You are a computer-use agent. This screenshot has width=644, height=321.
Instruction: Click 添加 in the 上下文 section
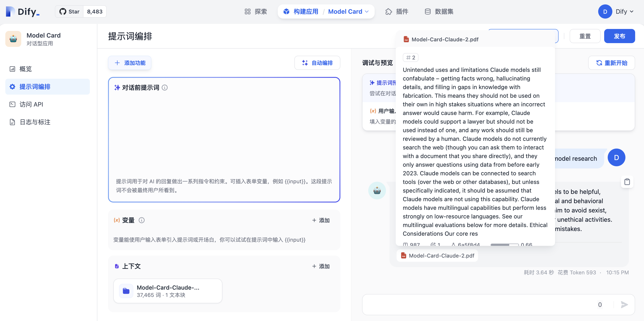[321, 266]
